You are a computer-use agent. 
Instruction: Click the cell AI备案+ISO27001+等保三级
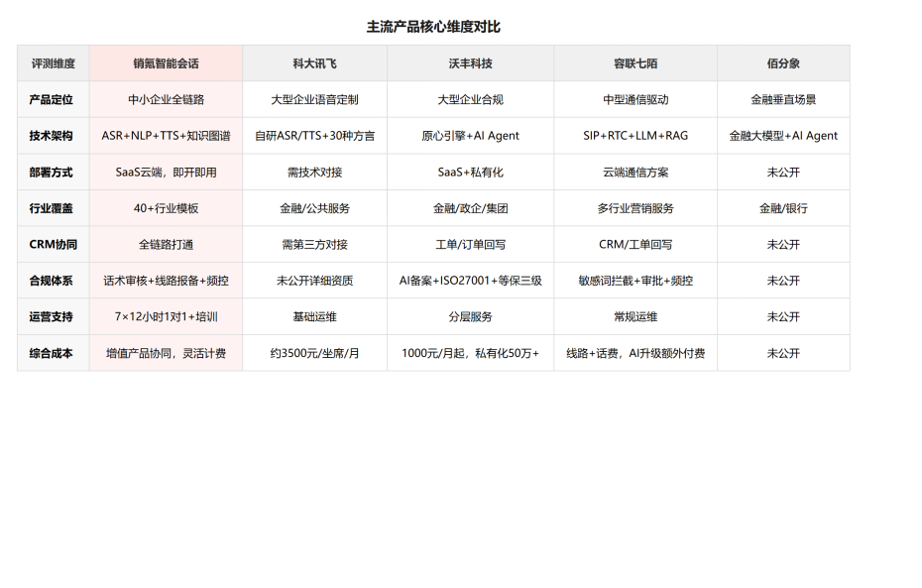coord(470,281)
